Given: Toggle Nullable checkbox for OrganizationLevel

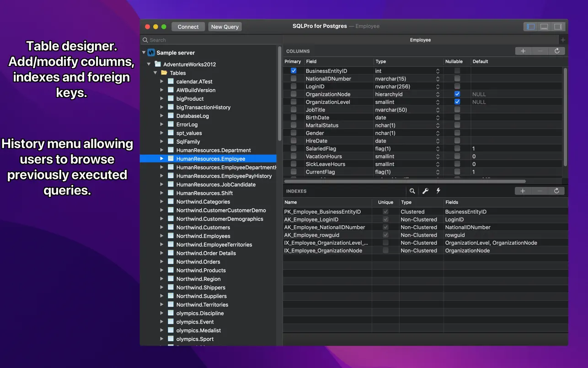Looking at the screenshot, I should point(457,102).
